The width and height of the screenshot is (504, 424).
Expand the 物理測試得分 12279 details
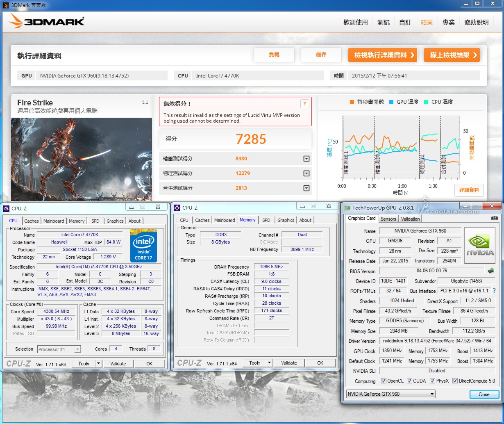[x=306, y=173]
